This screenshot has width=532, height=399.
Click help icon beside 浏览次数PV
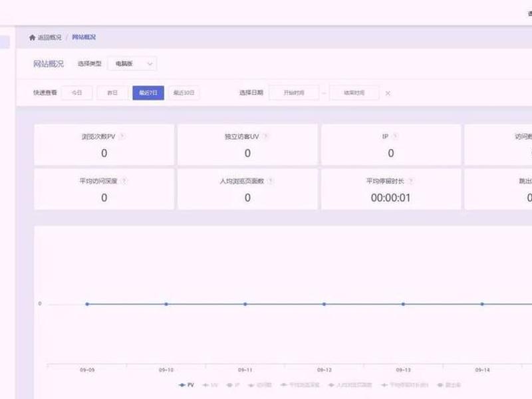pyautogui.click(x=122, y=136)
